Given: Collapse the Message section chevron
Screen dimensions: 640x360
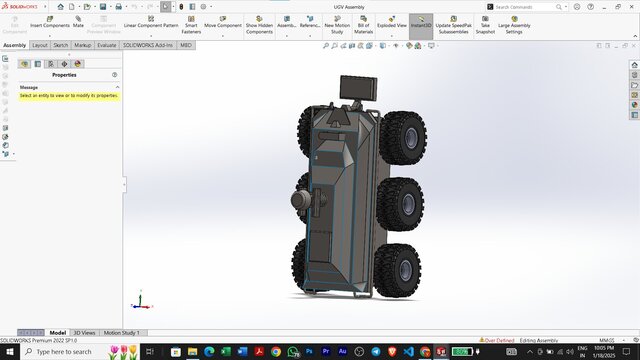Looking at the screenshot, I should (118, 87).
